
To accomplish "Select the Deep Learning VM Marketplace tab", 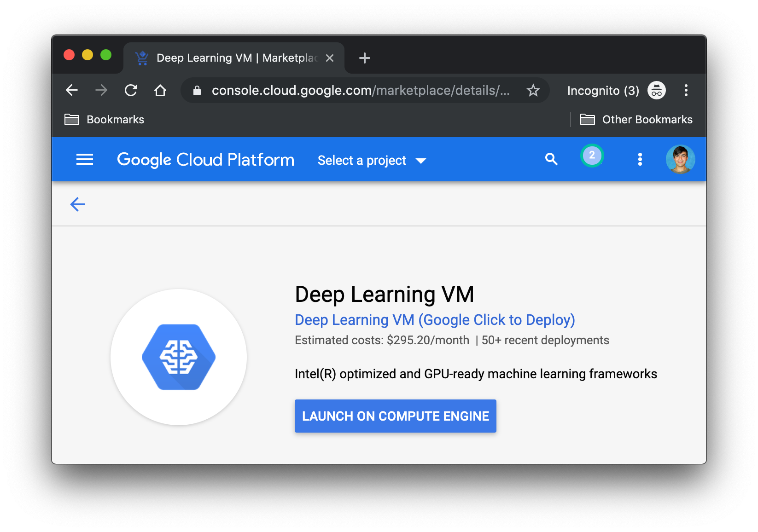I will click(x=234, y=58).
